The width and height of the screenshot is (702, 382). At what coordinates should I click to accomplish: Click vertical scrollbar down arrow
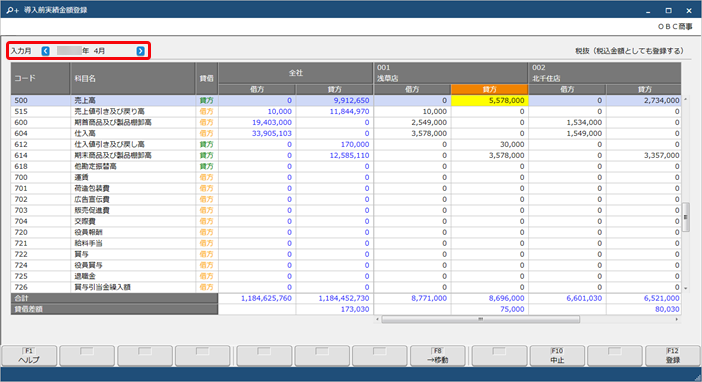pos(685,288)
